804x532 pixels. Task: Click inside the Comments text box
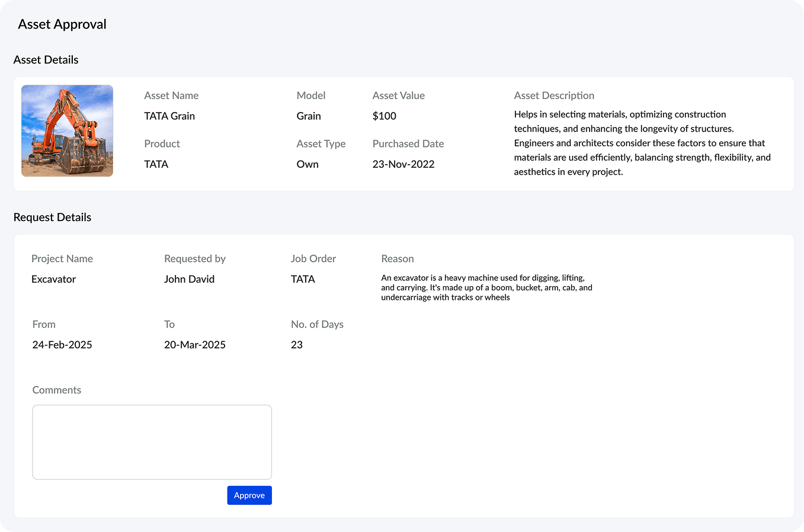[x=151, y=441]
